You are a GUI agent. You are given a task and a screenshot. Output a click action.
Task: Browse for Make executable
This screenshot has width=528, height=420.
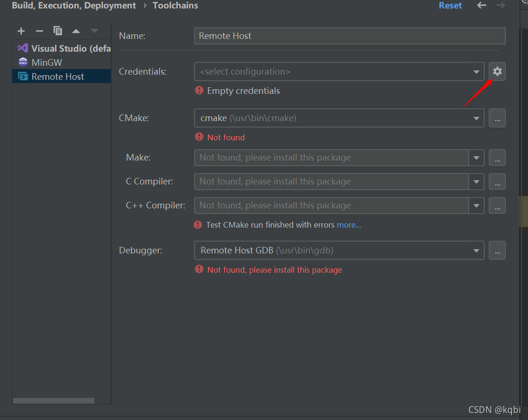pos(497,158)
